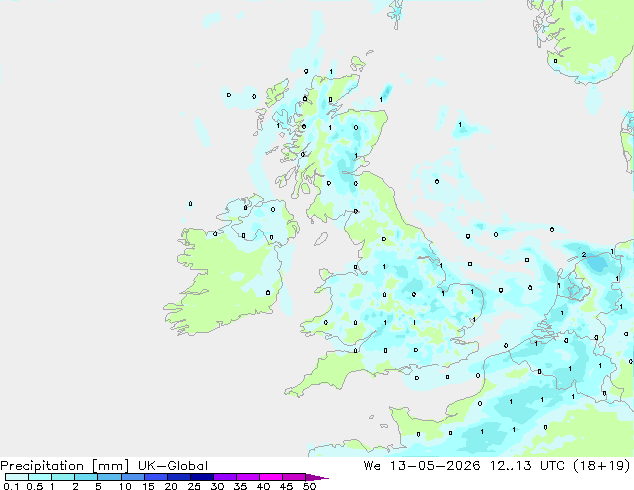
Task: Click the 35 to 40 mm purple swatch
Action: click(x=248, y=477)
